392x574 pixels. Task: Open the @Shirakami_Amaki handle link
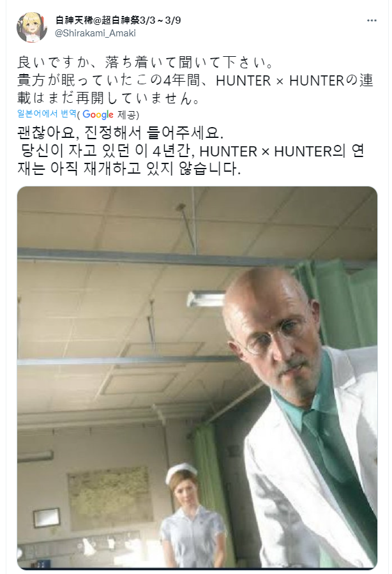[95, 33]
